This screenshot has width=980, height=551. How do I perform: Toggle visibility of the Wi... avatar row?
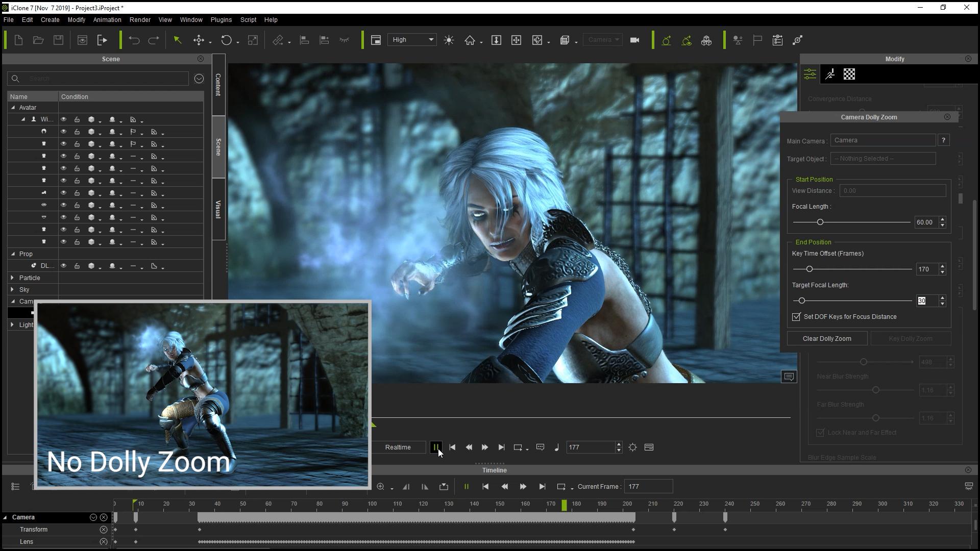[64, 119]
